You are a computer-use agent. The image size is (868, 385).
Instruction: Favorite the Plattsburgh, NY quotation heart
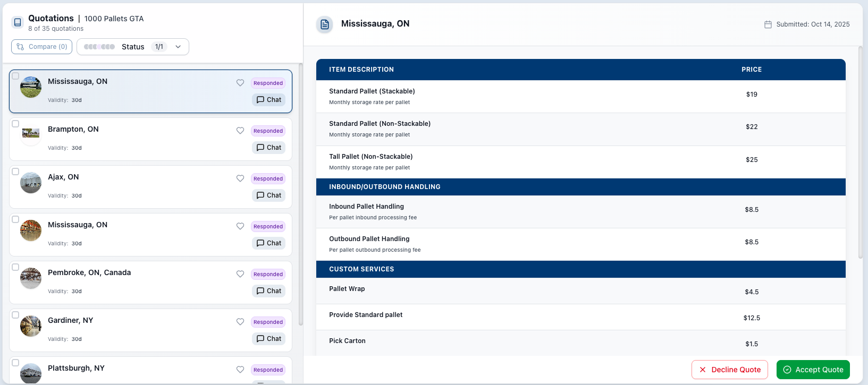click(x=240, y=370)
